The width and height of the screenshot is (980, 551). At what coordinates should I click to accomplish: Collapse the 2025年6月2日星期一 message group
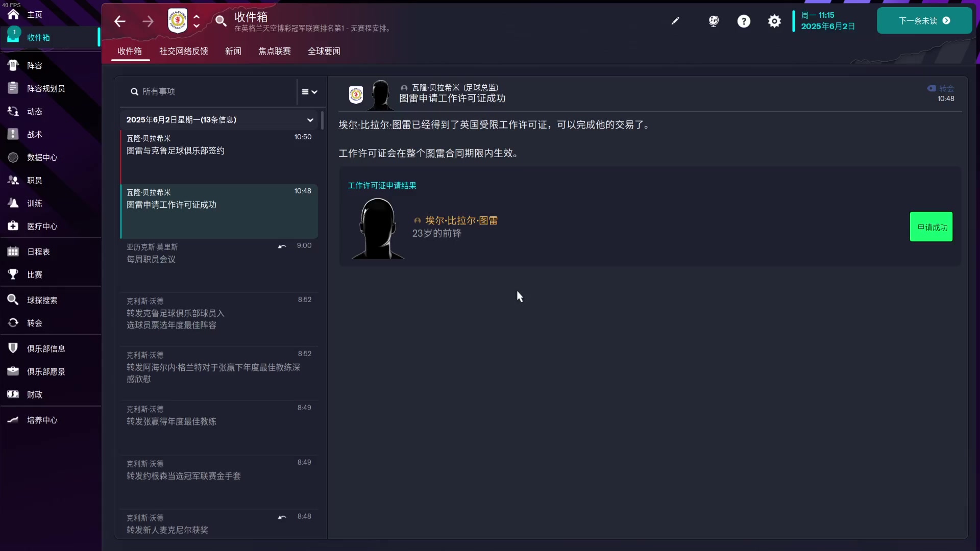pos(310,120)
